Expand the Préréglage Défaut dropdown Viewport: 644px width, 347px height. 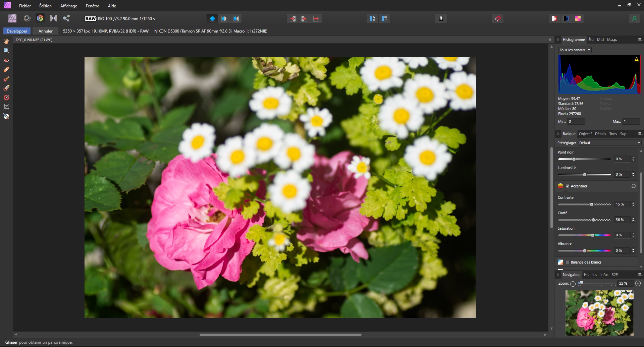pos(609,143)
